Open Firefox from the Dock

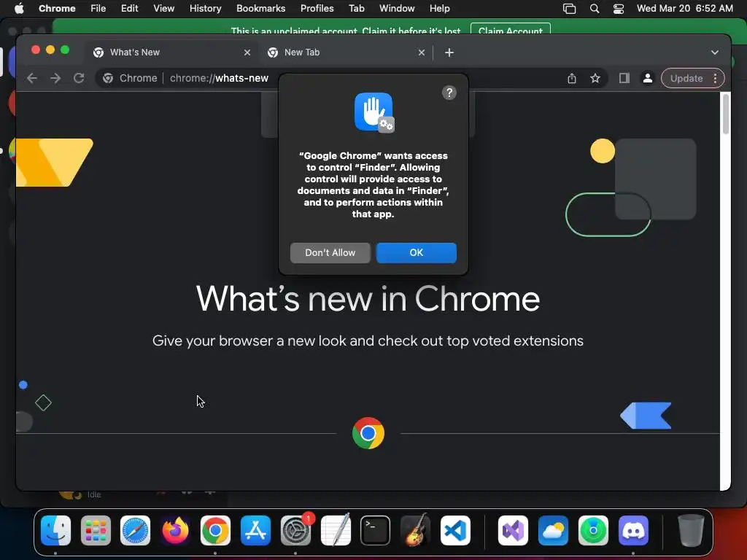coord(175,530)
